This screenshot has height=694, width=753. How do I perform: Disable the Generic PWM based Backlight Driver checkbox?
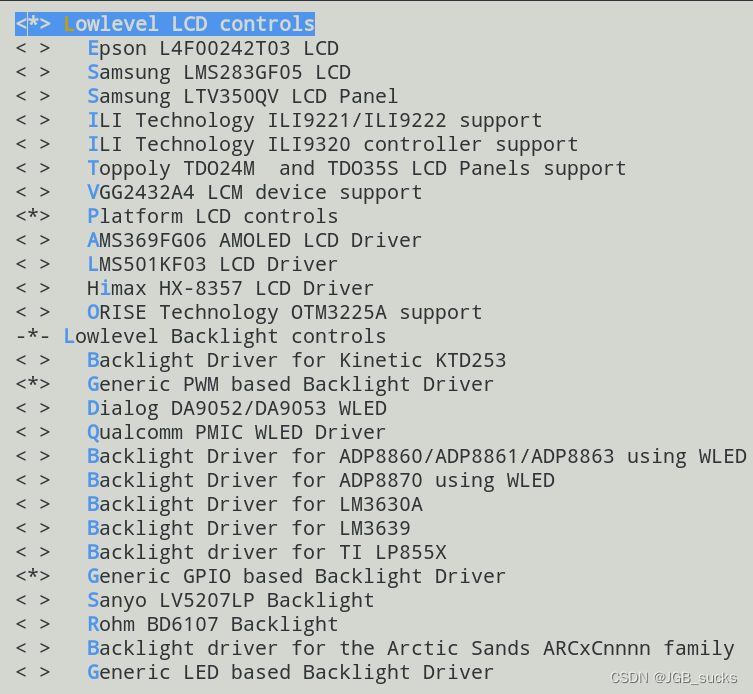click(33, 384)
